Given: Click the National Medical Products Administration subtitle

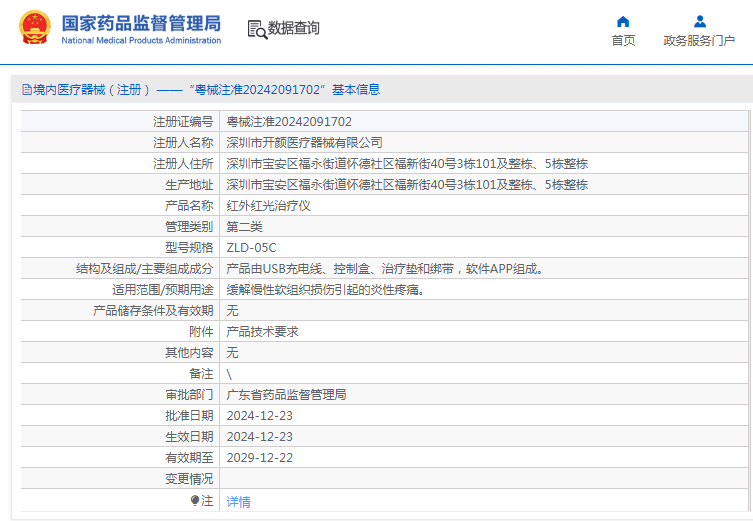Looking at the screenshot, I should coord(141,40).
